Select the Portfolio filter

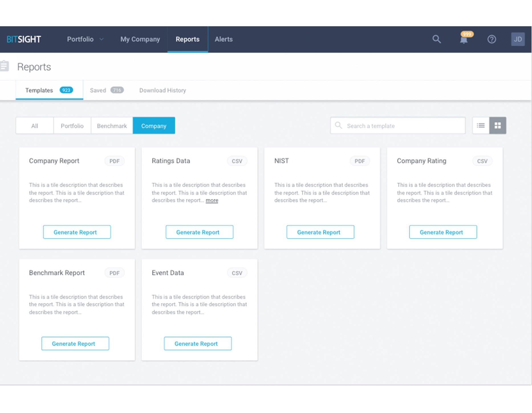(x=72, y=126)
